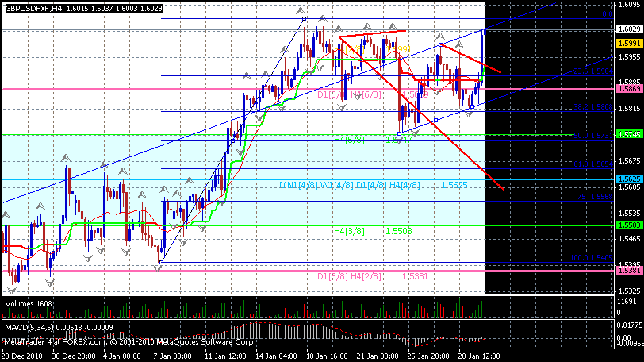
Task: Select the Fibonacci 23.6 1.5904 label
Action: click(593, 71)
